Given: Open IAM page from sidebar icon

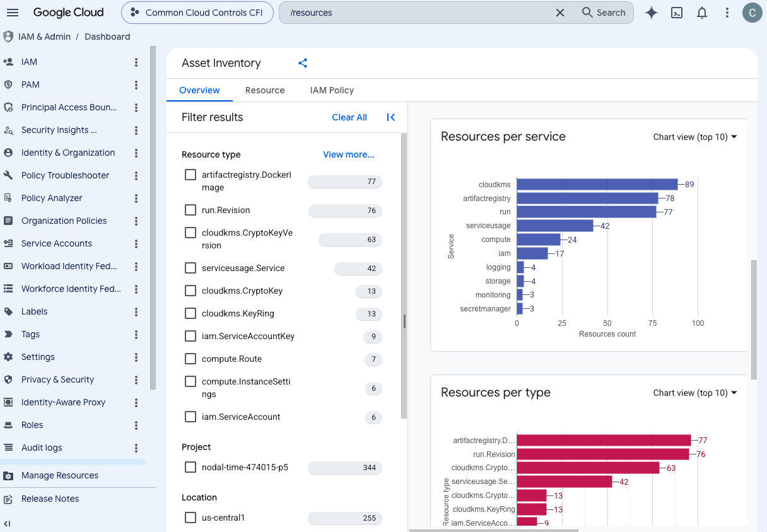Looking at the screenshot, I should coord(8,62).
